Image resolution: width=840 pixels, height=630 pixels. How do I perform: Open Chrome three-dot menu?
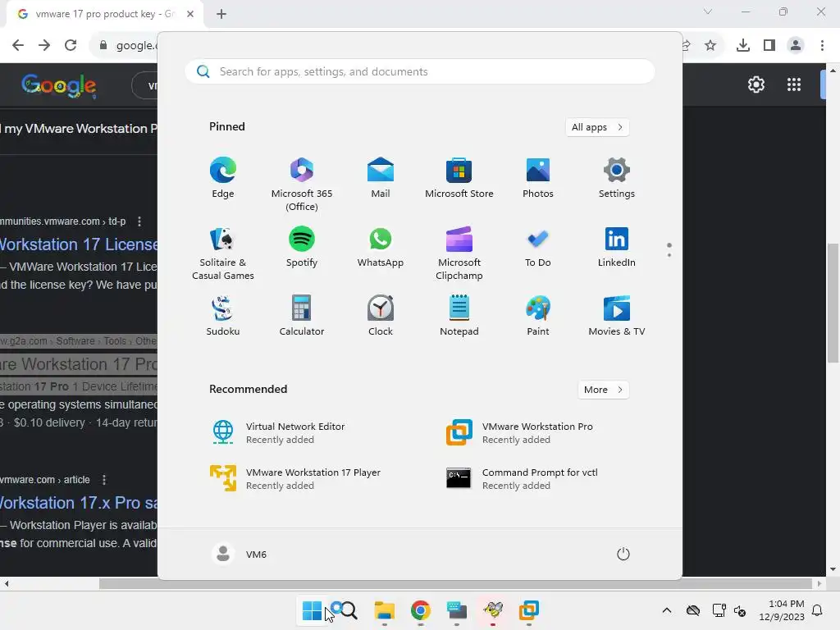pyautogui.click(x=822, y=45)
